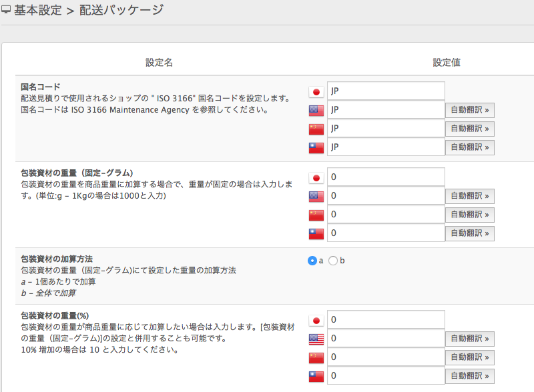Focus the Japanese 包装資材の重量(%) input field
The height and width of the screenshot is (392, 534).
385,320
